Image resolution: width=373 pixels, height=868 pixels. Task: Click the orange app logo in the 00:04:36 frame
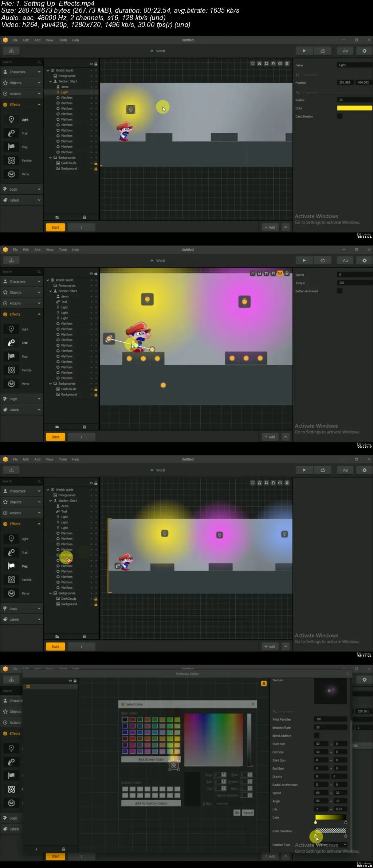coord(5,40)
